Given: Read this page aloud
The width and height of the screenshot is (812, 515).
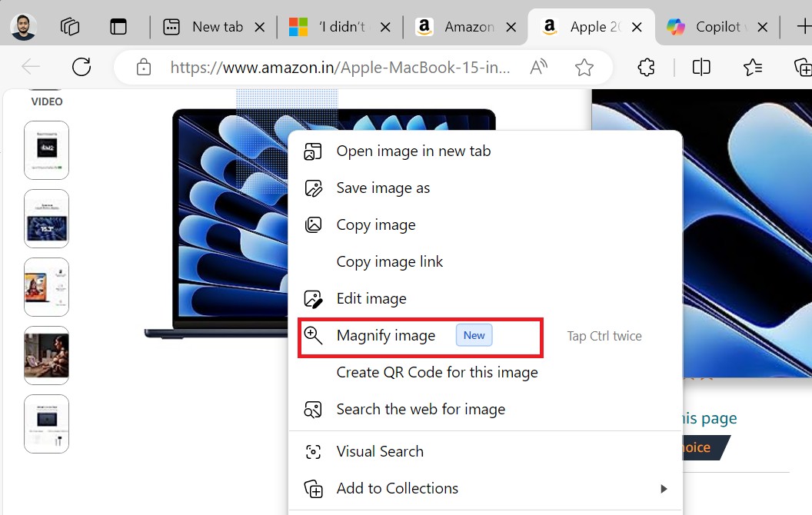Looking at the screenshot, I should point(538,67).
